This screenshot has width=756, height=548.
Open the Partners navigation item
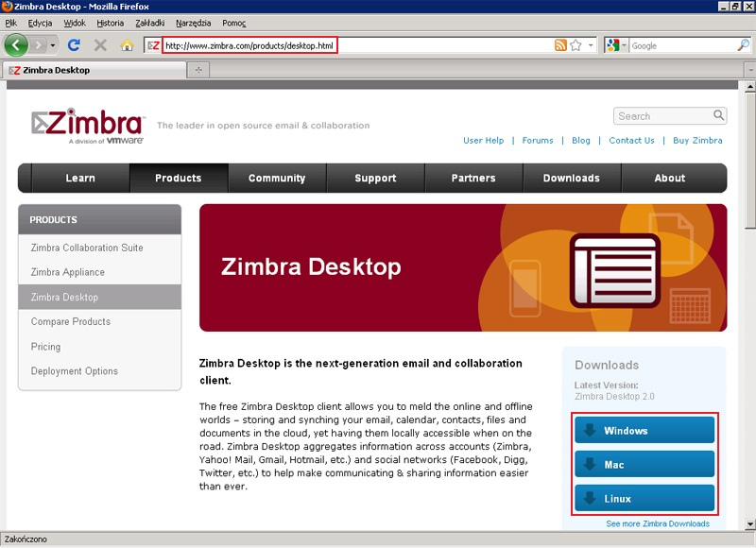coord(473,178)
